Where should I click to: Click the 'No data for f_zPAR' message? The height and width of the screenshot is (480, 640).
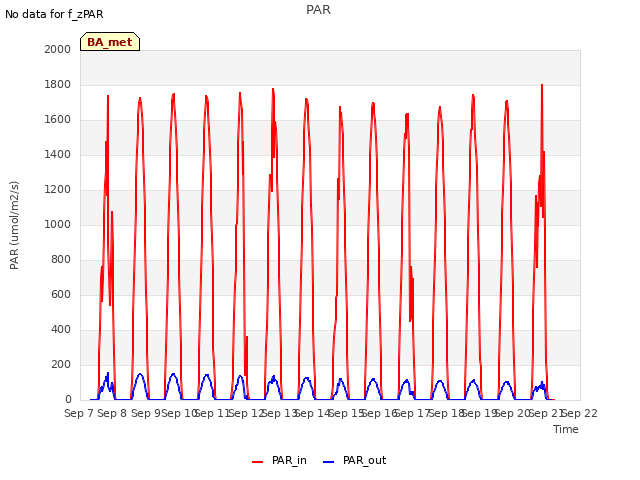pos(54,14)
